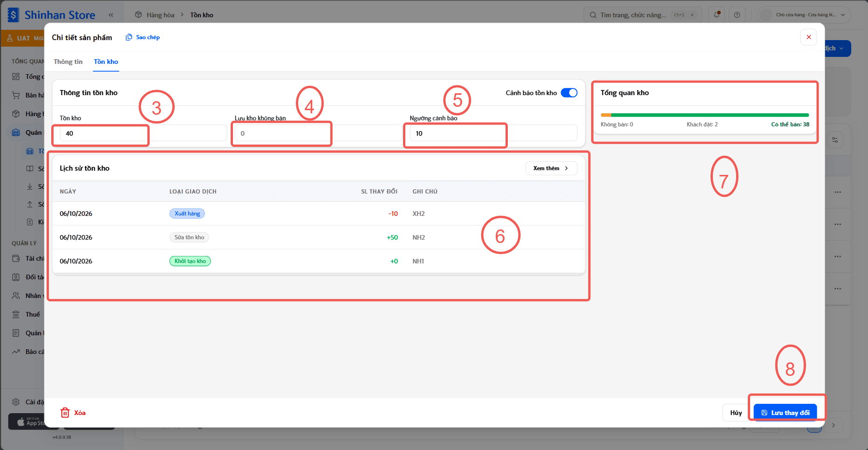The height and width of the screenshot is (450, 868).
Task: Click the Xóa delete button
Action: click(73, 413)
